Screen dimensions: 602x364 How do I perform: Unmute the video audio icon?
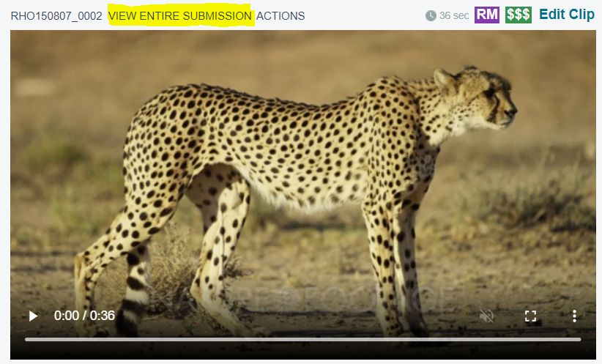coord(487,316)
